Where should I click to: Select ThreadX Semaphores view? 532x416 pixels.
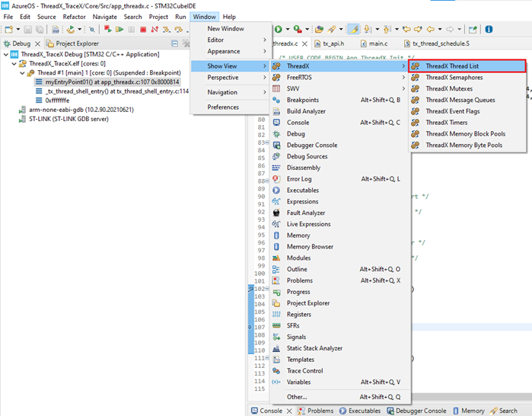pos(467,78)
